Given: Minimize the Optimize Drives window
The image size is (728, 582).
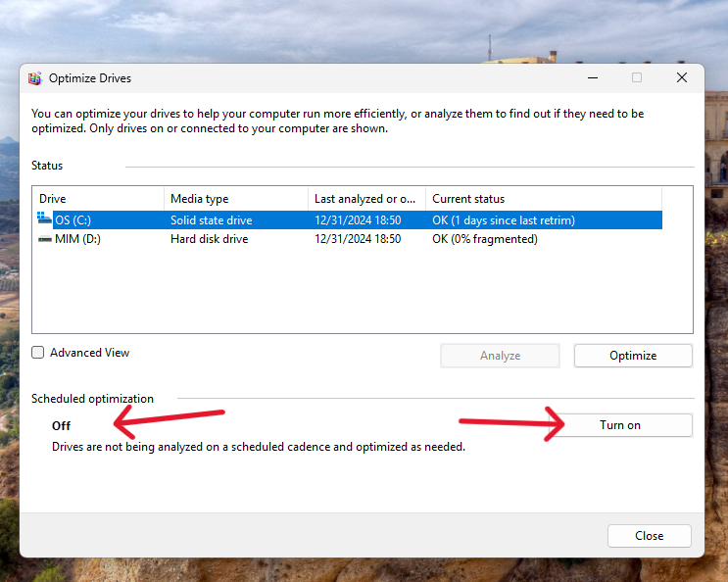Looking at the screenshot, I should (591, 78).
